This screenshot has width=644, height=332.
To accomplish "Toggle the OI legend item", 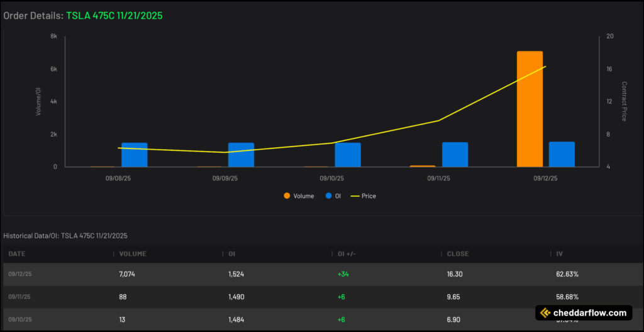I will point(333,196).
